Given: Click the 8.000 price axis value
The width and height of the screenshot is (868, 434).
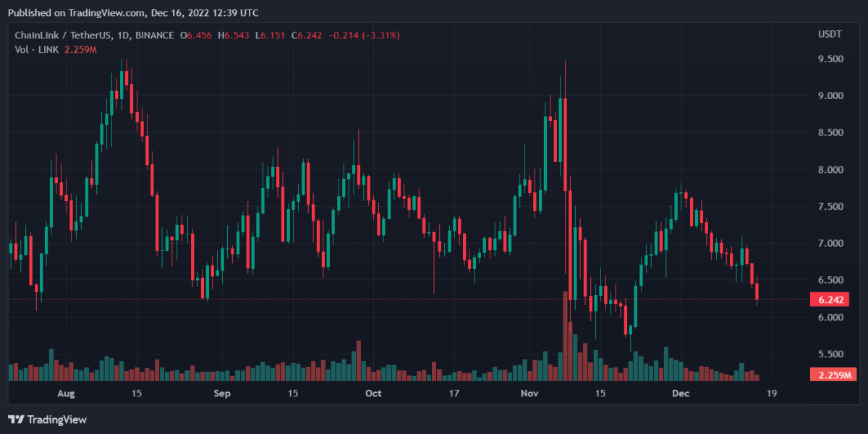Looking at the screenshot, I should (x=830, y=170).
